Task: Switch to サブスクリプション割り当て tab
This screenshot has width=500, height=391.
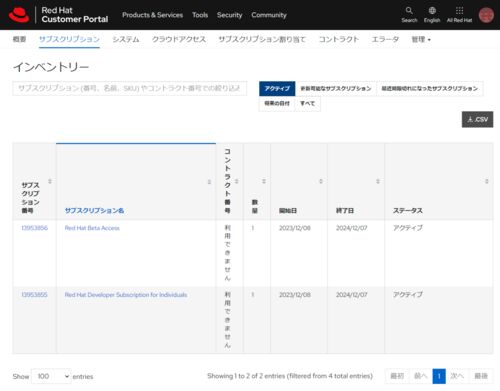Action: [262, 39]
